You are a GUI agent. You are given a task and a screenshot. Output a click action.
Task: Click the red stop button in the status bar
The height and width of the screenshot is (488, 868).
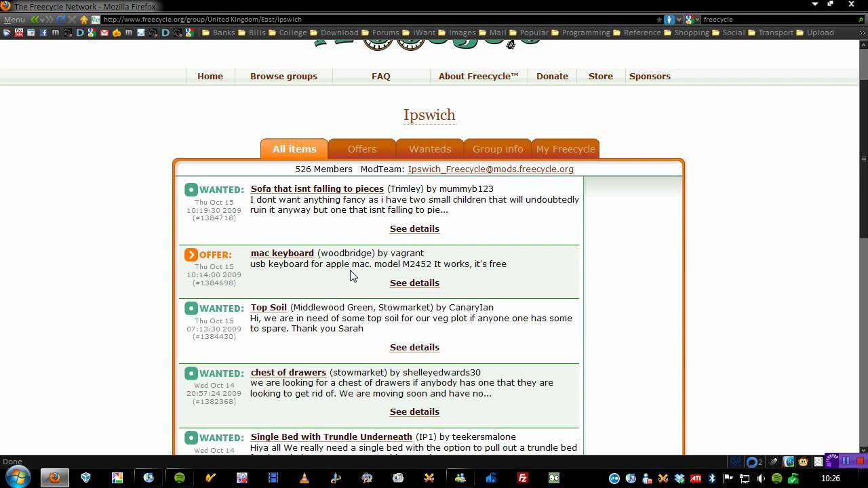point(861,461)
